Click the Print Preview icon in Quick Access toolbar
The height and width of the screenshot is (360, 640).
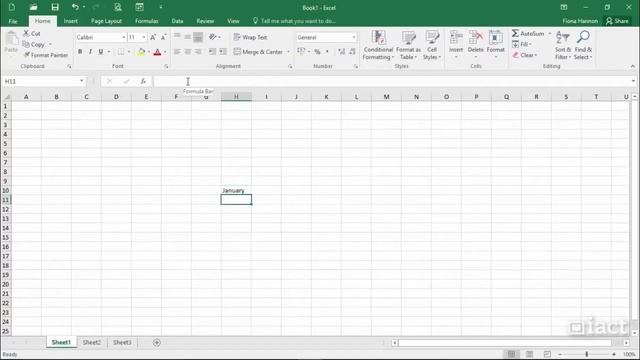click(x=118, y=7)
